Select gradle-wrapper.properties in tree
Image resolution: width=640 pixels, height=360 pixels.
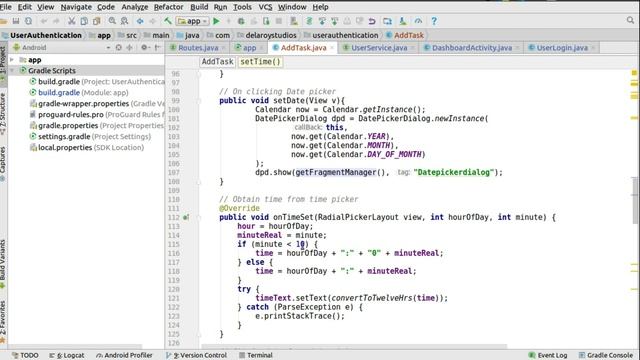[x=97, y=104]
